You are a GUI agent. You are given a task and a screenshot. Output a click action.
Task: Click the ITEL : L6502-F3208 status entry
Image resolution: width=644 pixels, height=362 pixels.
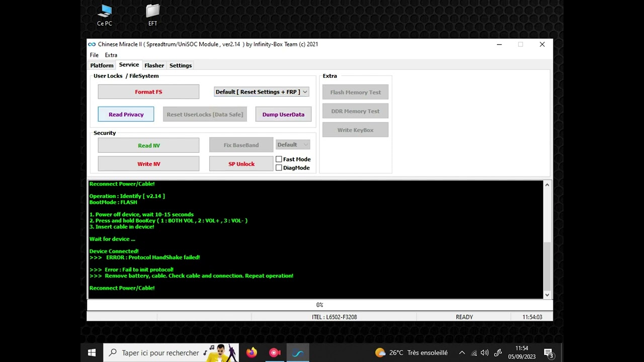pos(334,317)
